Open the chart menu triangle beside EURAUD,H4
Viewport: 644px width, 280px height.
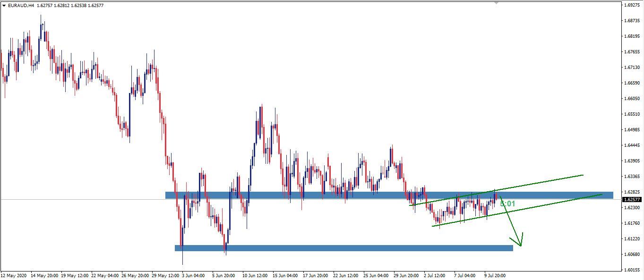(x=4, y=6)
